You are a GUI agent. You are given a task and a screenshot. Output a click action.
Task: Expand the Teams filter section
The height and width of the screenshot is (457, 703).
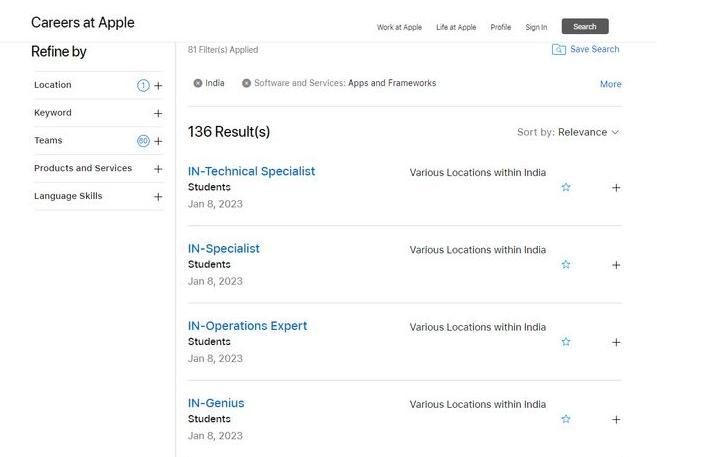[x=158, y=141]
